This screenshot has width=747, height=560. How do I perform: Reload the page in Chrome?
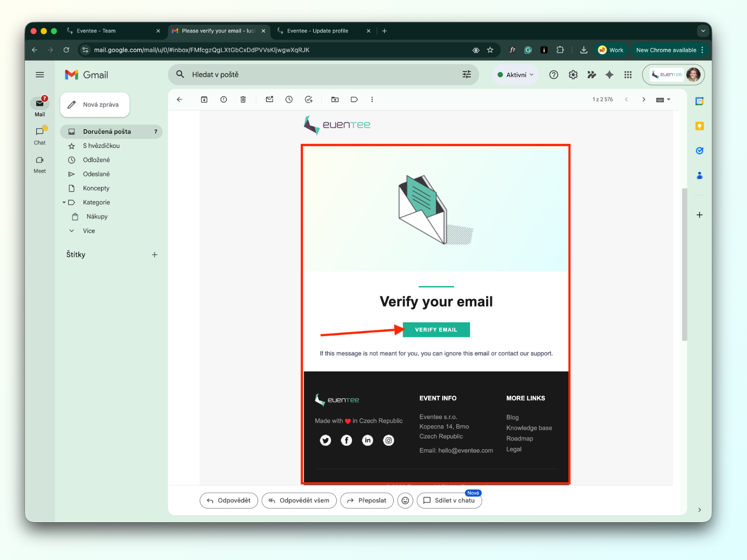coord(66,50)
